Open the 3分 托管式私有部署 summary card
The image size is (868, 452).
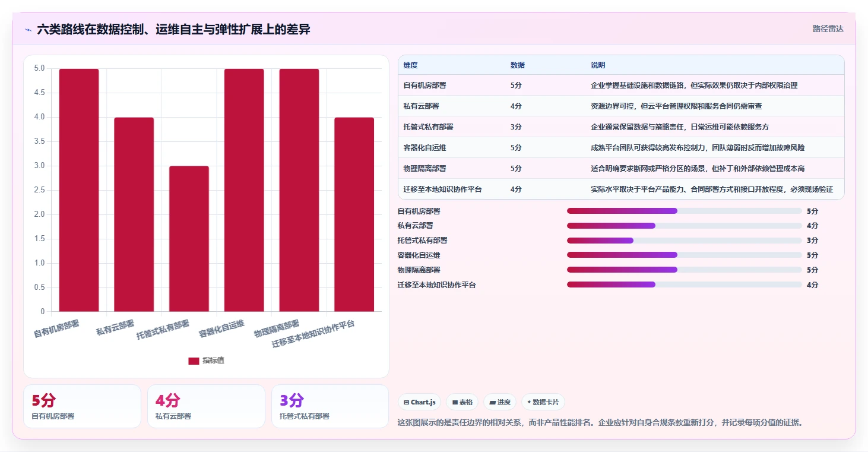tap(330, 406)
